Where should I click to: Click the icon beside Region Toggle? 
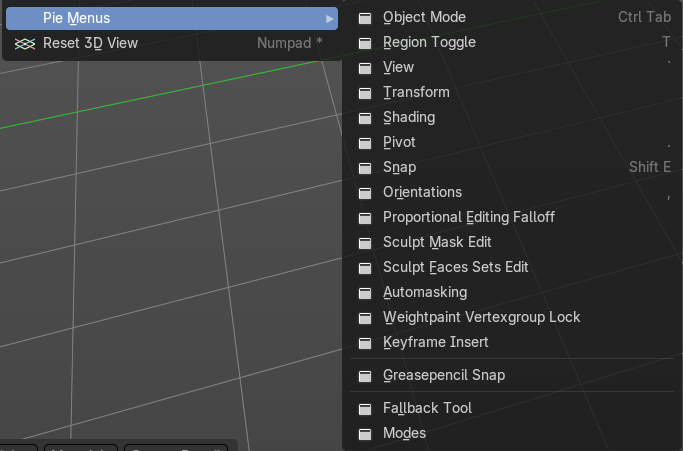click(x=365, y=43)
